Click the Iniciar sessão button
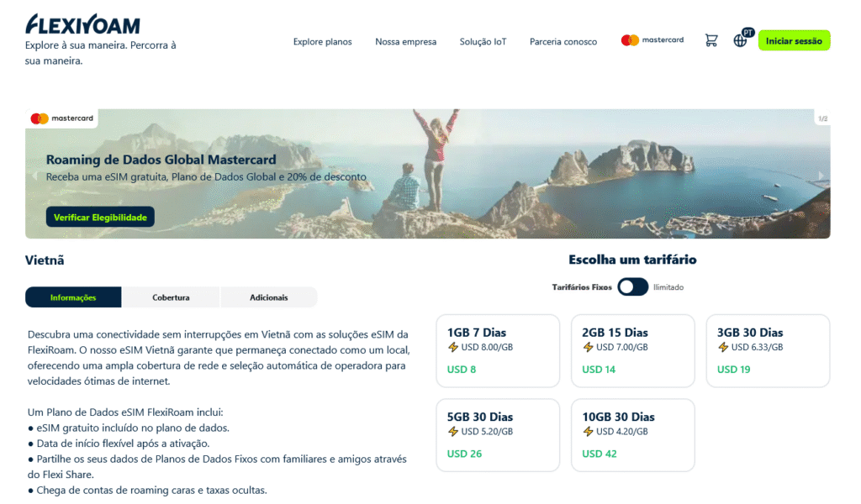 [794, 39]
